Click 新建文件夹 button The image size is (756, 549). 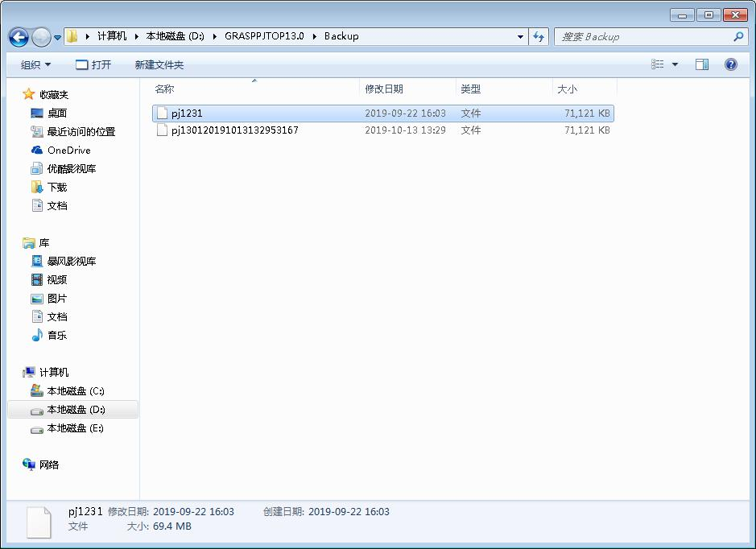point(159,64)
